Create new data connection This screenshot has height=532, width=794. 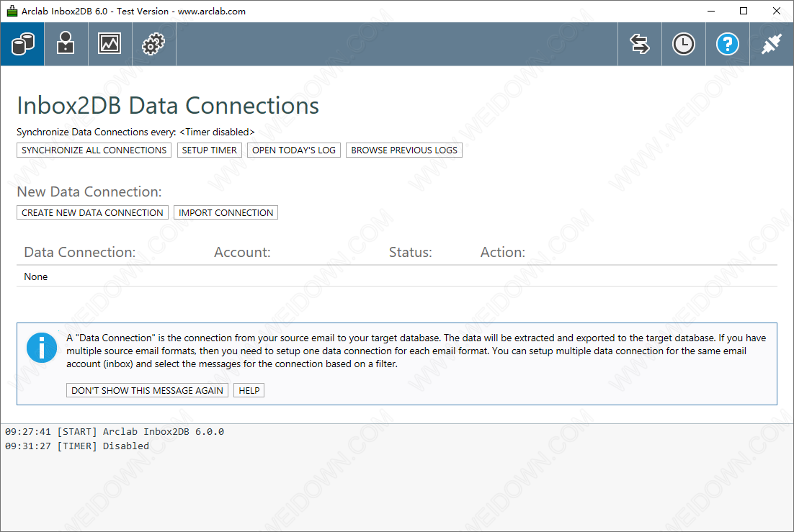click(92, 212)
